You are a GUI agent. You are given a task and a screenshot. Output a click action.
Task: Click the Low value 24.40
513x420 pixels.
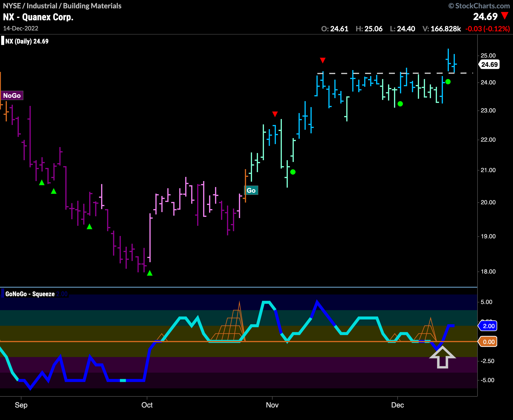[x=406, y=29]
